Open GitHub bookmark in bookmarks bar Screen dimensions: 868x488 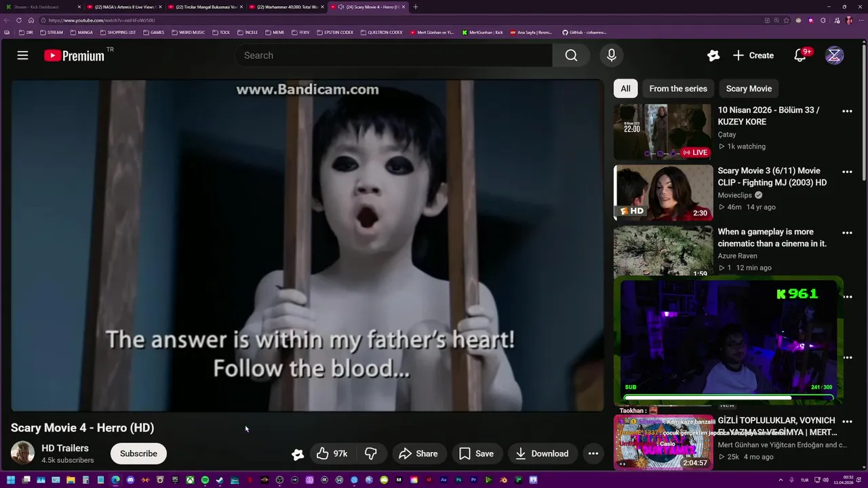point(584,32)
